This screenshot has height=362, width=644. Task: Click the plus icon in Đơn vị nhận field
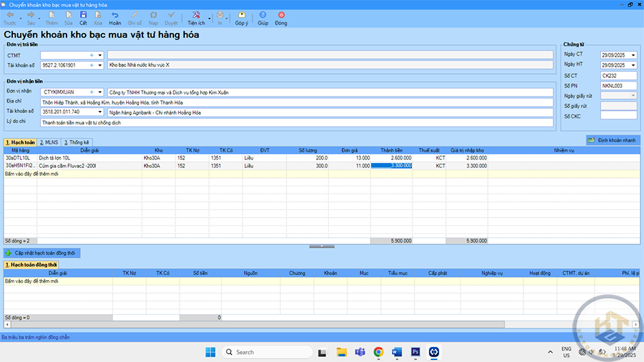tap(92, 91)
